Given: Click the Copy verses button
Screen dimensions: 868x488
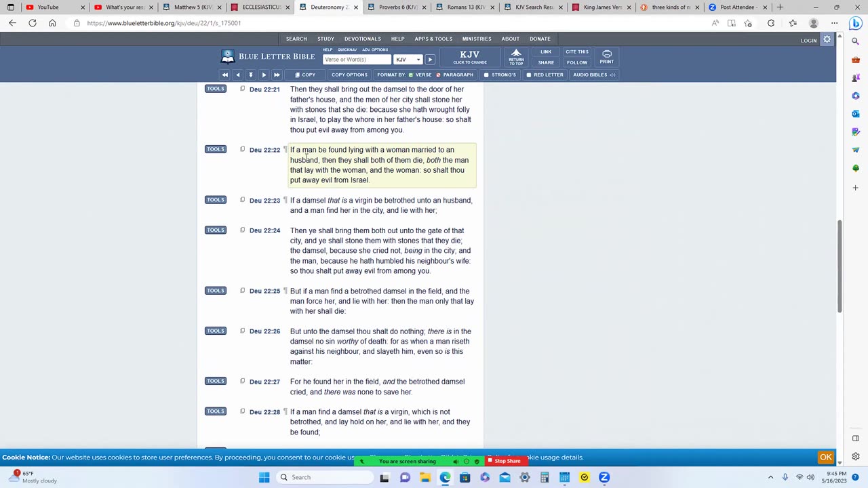Looking at the screenshot, I should pos(305,75).
